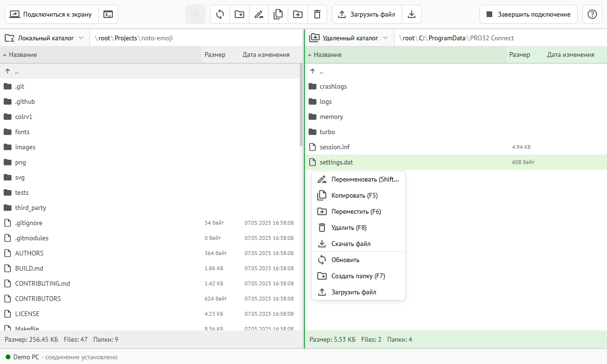Click ProgramData in the remote path
The width and height of the screenshot is (607, 364).
(x=447, y=38)
